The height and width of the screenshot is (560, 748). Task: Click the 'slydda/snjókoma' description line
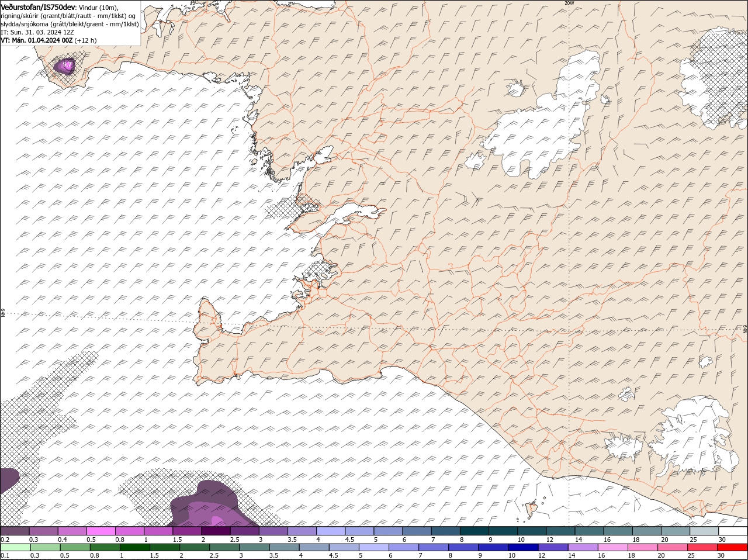(x=70, y=24)
